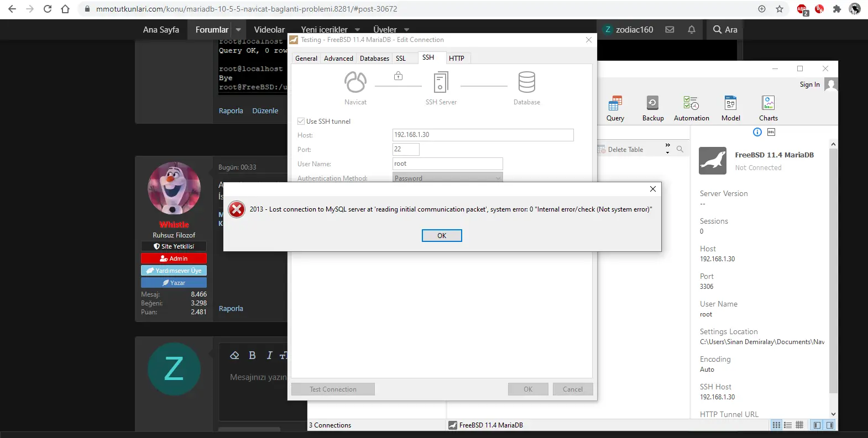Open the Forumlar menu item
This screenshot has width=868, height=438.
click(x=212, y=30)
